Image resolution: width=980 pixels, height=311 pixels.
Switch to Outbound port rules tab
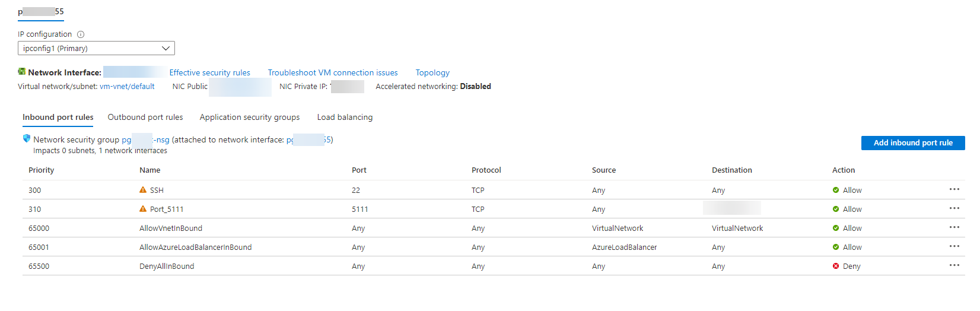point(145,118)
